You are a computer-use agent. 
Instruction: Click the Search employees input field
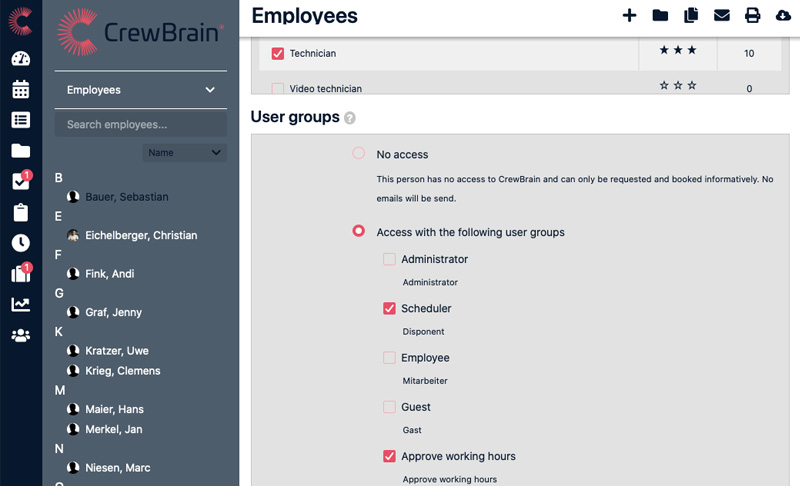140,125
